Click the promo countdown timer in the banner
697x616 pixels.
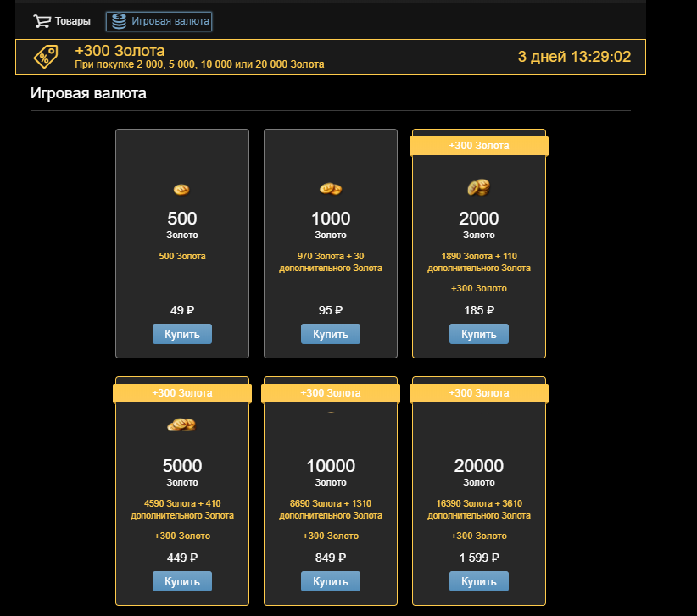tap(574, 57)
